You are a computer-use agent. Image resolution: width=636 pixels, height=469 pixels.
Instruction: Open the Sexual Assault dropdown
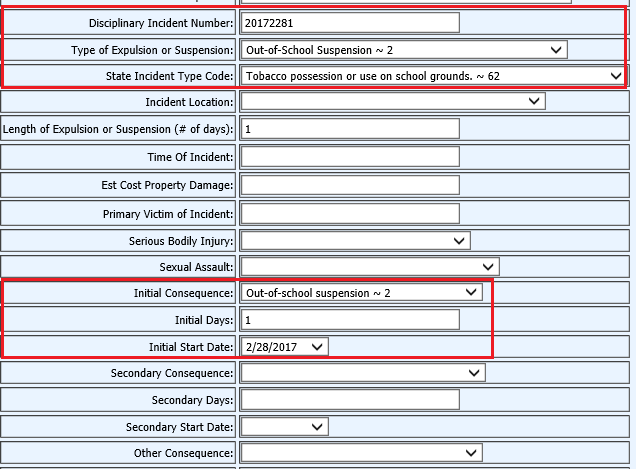pos(369,266)
